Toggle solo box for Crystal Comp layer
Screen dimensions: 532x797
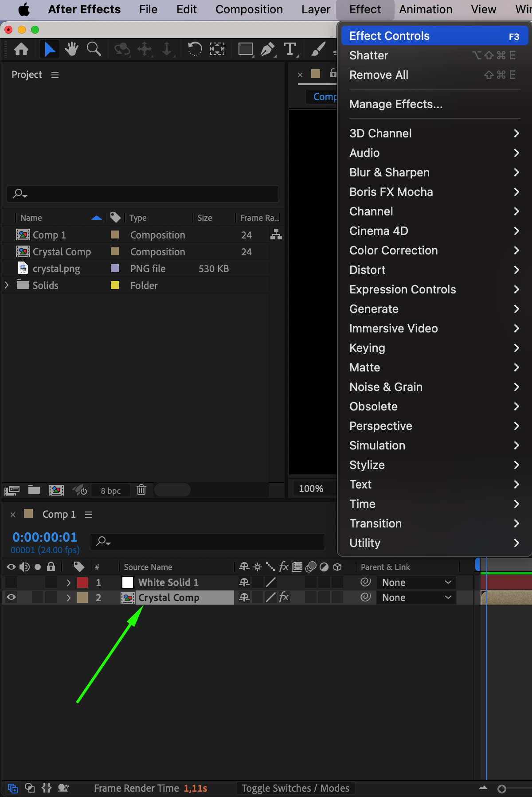[38, 597]
